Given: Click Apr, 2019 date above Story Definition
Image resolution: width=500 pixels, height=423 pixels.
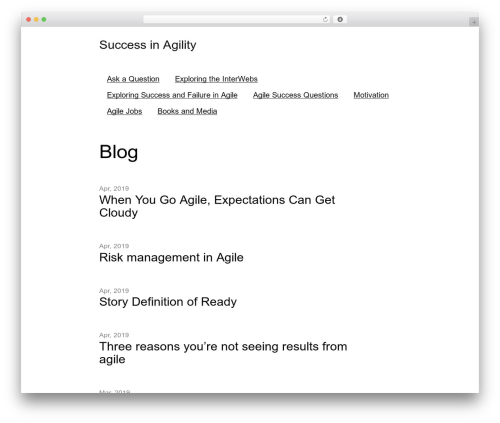Looking at the screenshot, I should tap(114, 291).
